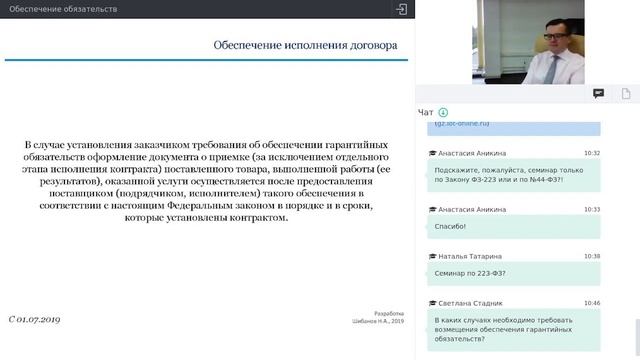Click the timestamp 10:38
This screenshot has width=640, height=360.
pos(592,256)
